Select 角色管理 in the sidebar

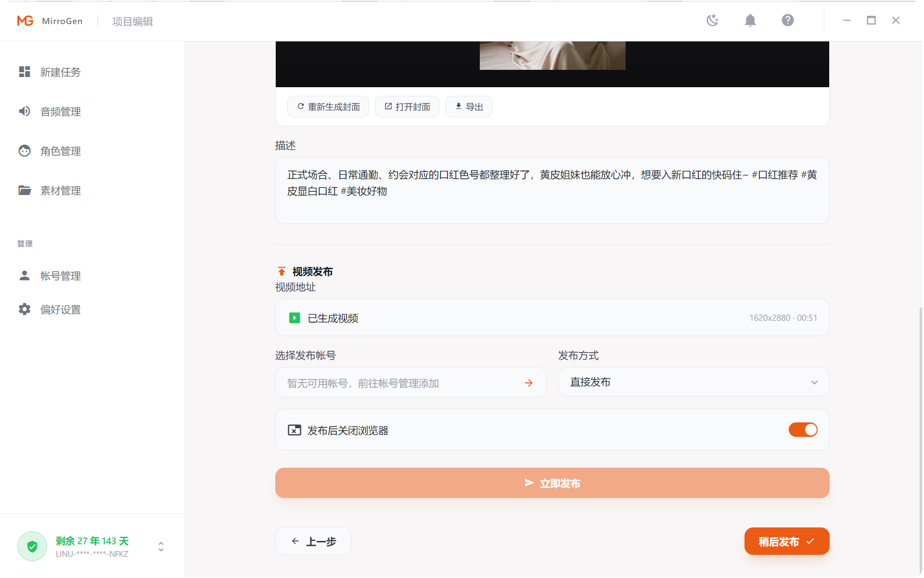(60, 151)
